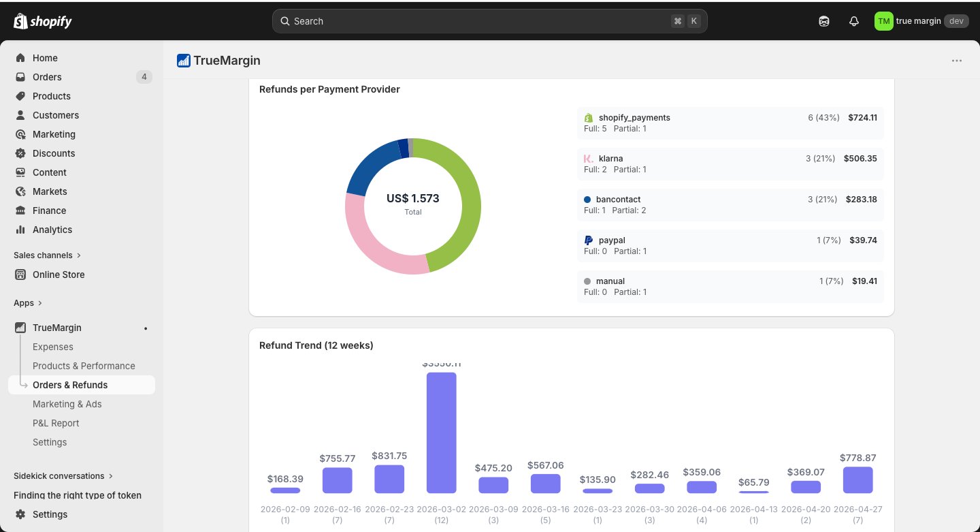This screenshot has height=532, width=980.
Task: Click the 2026-04-27 refund trend bar
Action: tap(857, 480)
